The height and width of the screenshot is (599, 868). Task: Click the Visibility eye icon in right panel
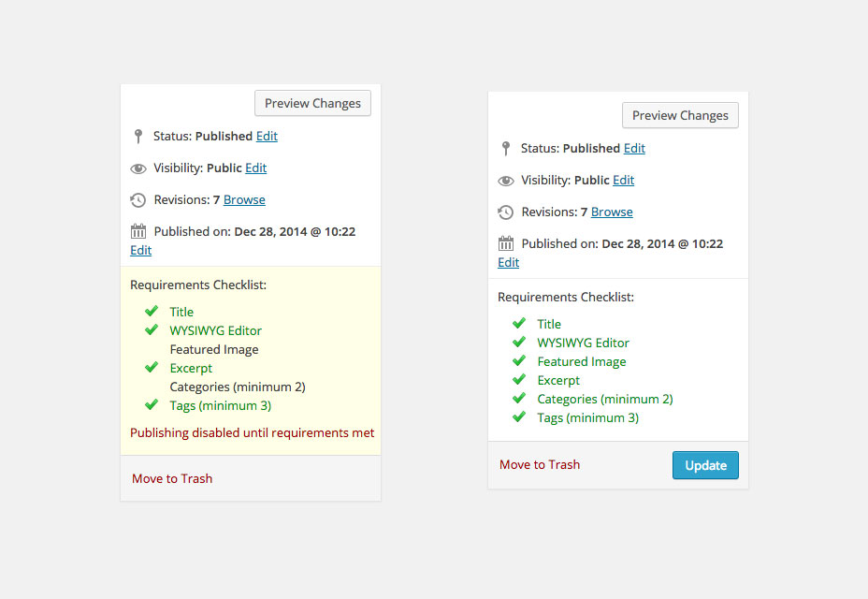tap(506, 181)
